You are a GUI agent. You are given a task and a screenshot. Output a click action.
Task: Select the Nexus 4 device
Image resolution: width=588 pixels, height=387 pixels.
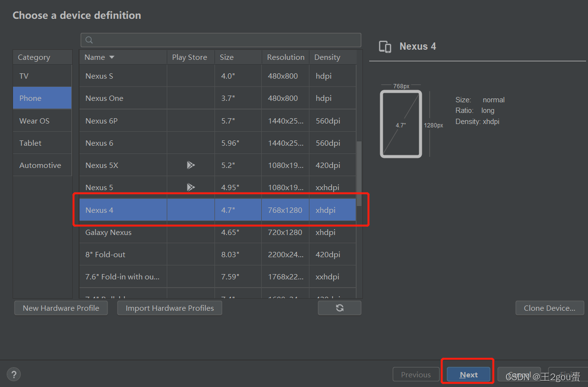tap(217, 210)
